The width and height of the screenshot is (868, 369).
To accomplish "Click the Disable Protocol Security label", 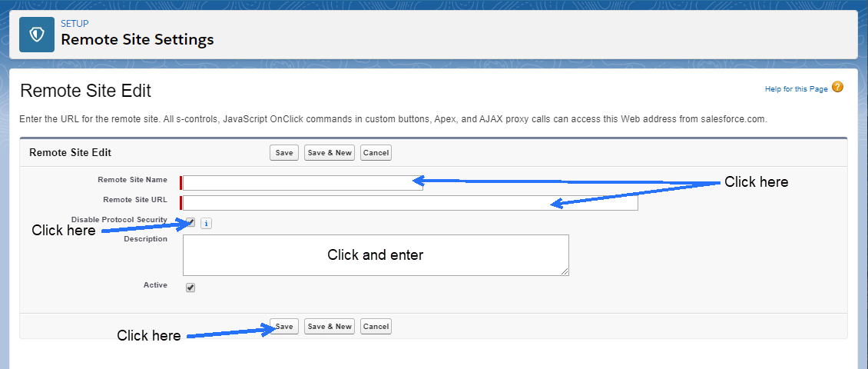I will (119, 220).
